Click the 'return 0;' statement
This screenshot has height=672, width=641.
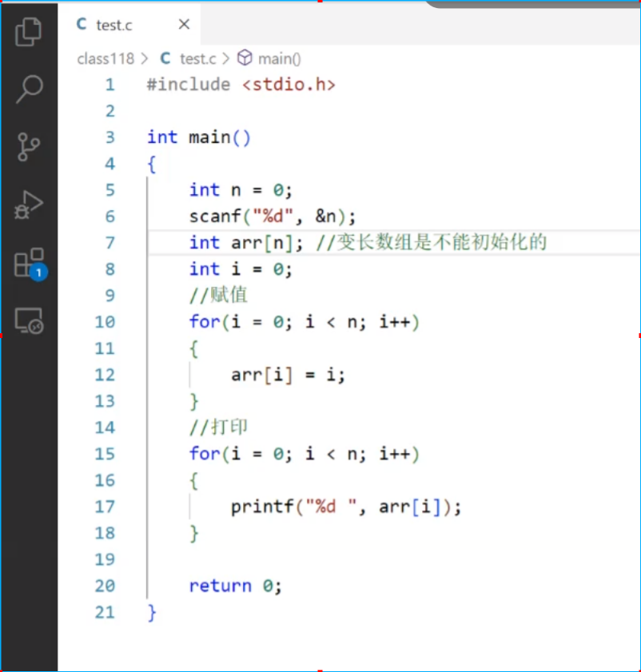(236, 586)
